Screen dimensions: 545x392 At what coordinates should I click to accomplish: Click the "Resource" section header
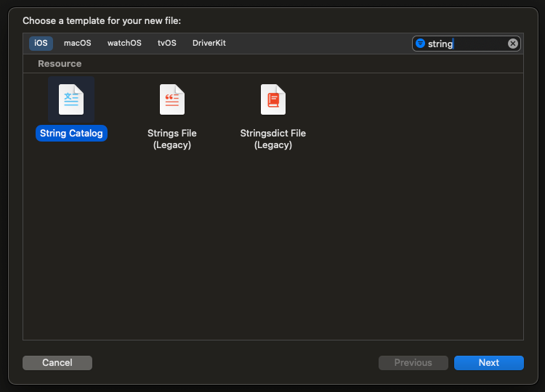(60, 64)
